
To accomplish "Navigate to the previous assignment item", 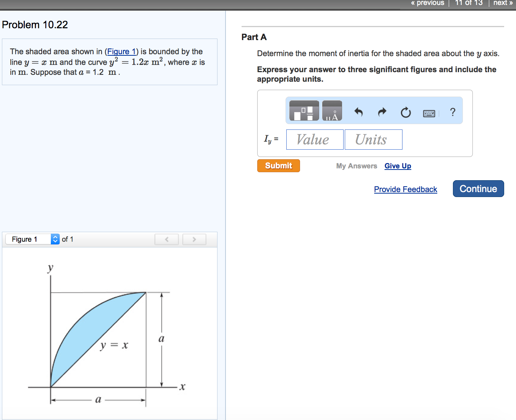I will [427, 3].
